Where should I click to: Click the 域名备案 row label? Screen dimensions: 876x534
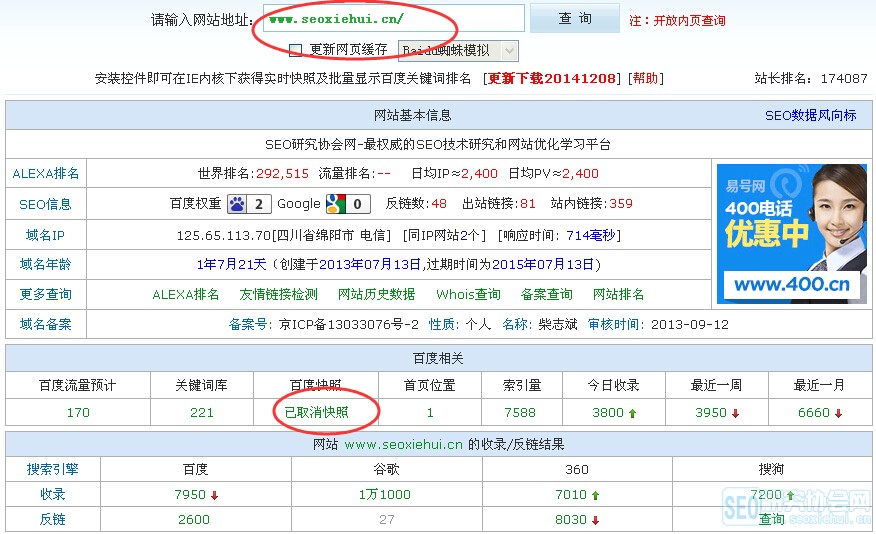(x=46, y=324)
